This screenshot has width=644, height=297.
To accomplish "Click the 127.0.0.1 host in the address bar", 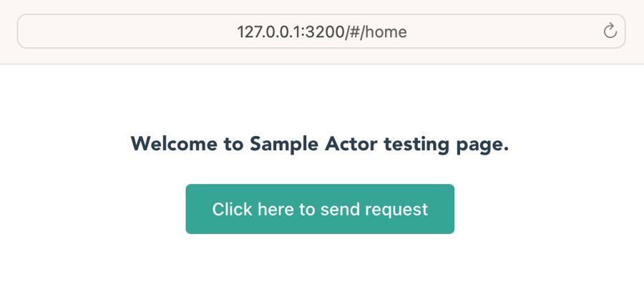I will tap(268, 31).
